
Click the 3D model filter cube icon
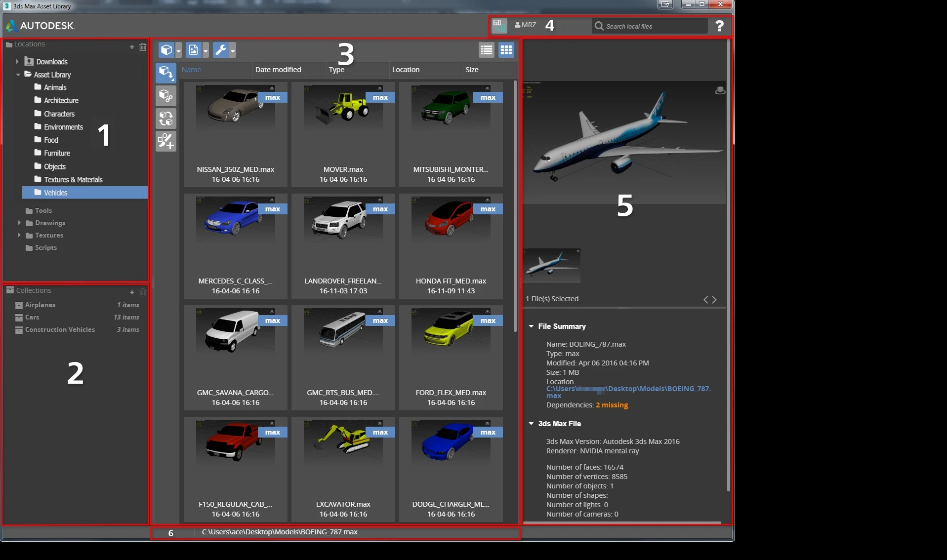[x=166, y=50]
